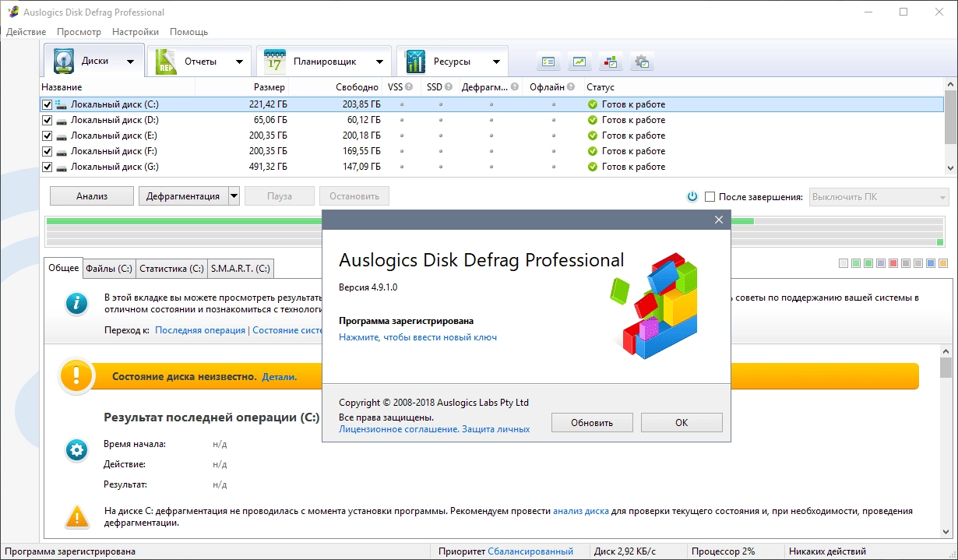This screenshot has height=560, width=958.
Task: Click the orange legend color square
Action: coord(943,264)
